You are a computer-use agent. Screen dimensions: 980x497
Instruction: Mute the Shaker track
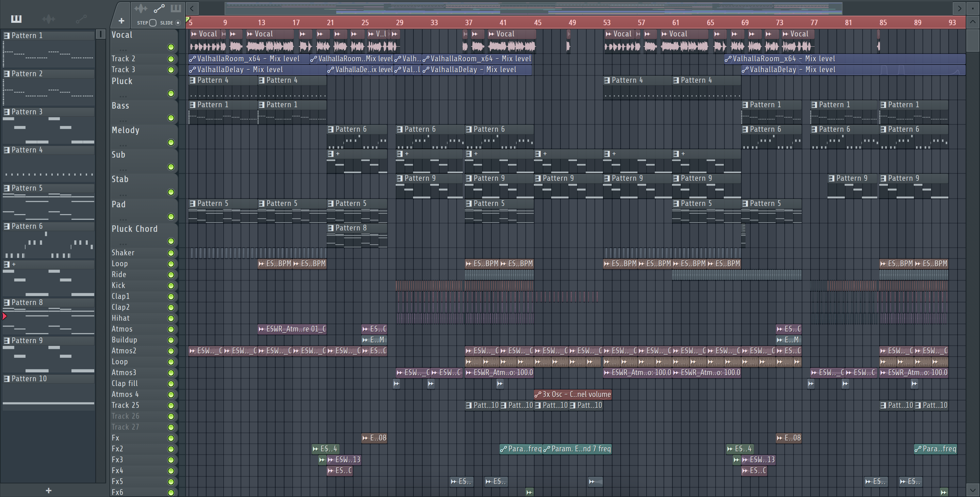coord(171,253)
